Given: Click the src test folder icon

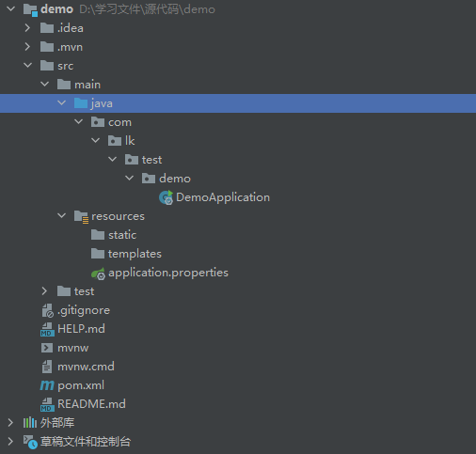Looking at the screenshot, I should pos(64,291).
